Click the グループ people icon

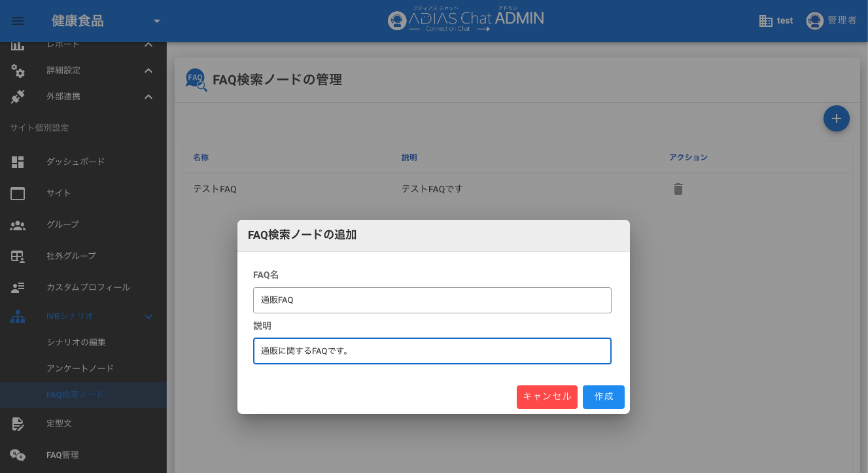click(x=18, y=224)
